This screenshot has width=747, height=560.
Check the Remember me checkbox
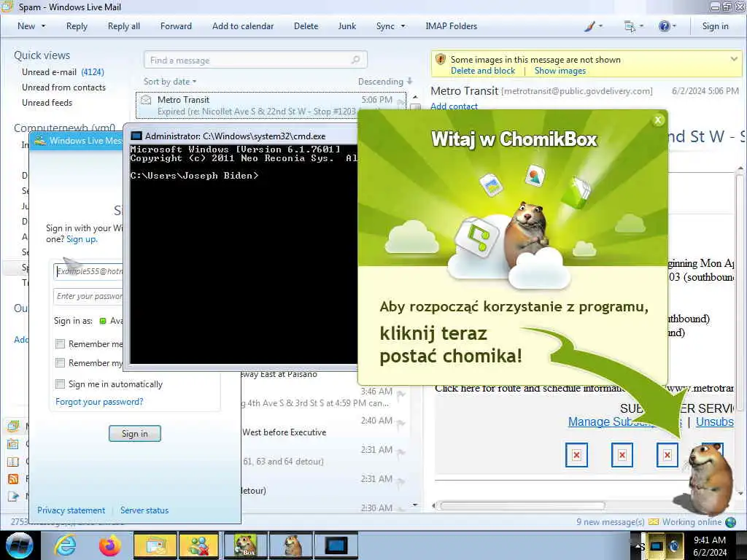(x=60, y=343)
